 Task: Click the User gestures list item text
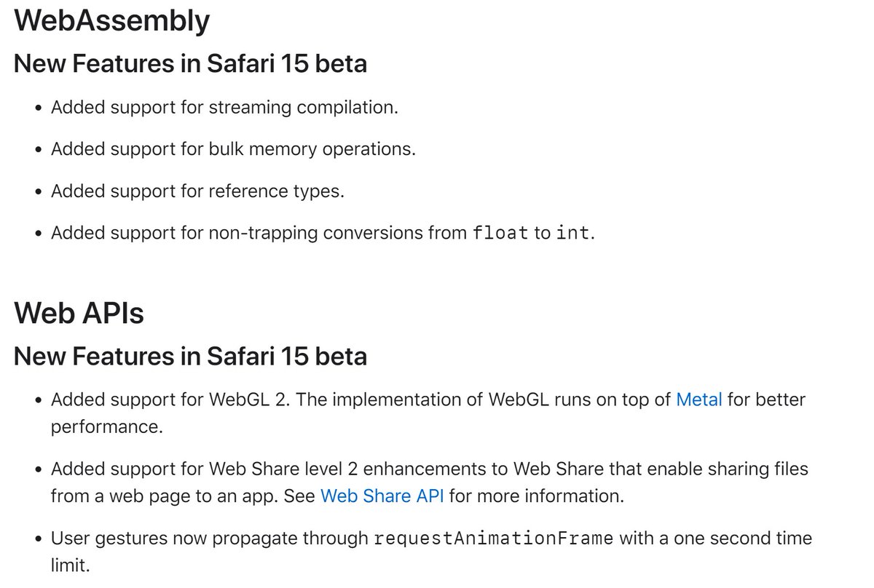click(431, 552)
